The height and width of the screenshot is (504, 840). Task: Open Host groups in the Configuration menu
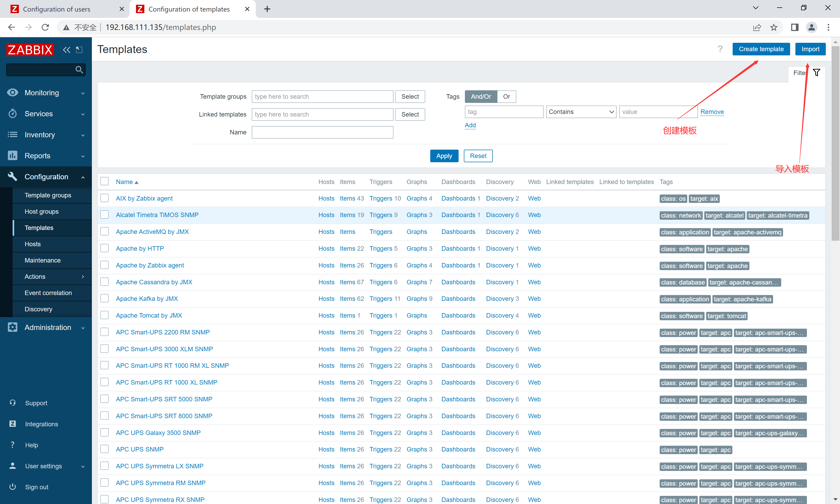click(x=42, y=211)
